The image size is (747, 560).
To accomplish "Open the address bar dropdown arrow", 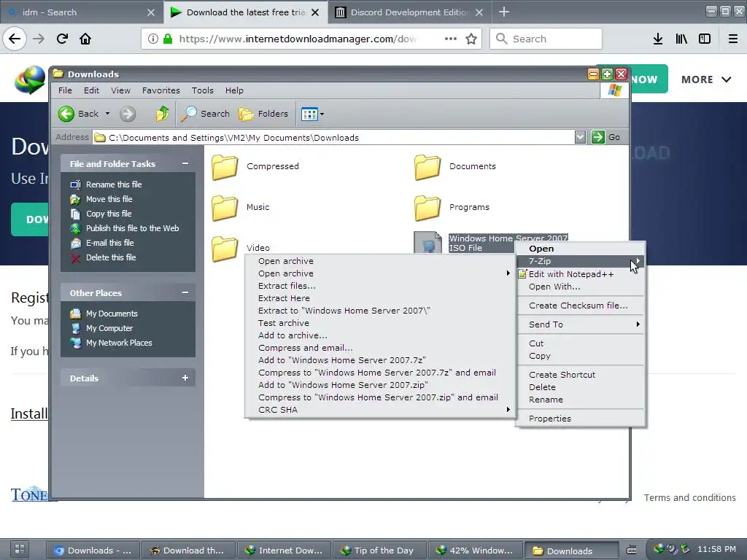I will [580, 137].
